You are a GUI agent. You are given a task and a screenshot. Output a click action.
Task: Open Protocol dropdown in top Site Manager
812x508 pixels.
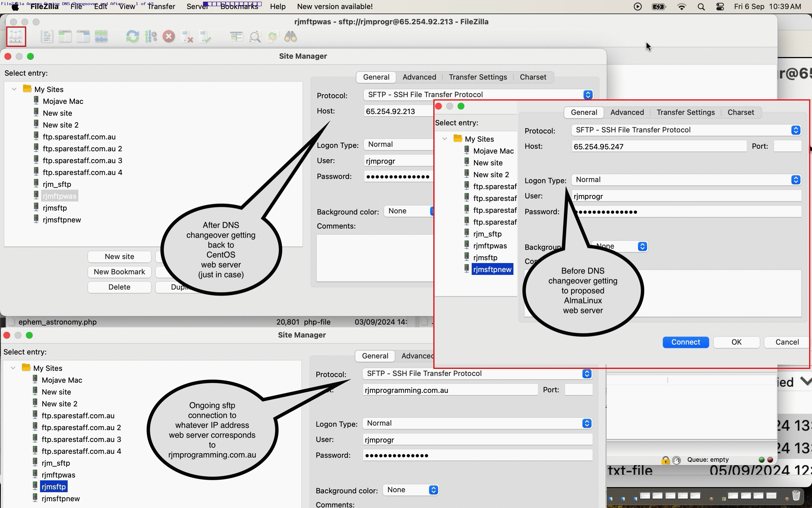click(x=478, y=95)
